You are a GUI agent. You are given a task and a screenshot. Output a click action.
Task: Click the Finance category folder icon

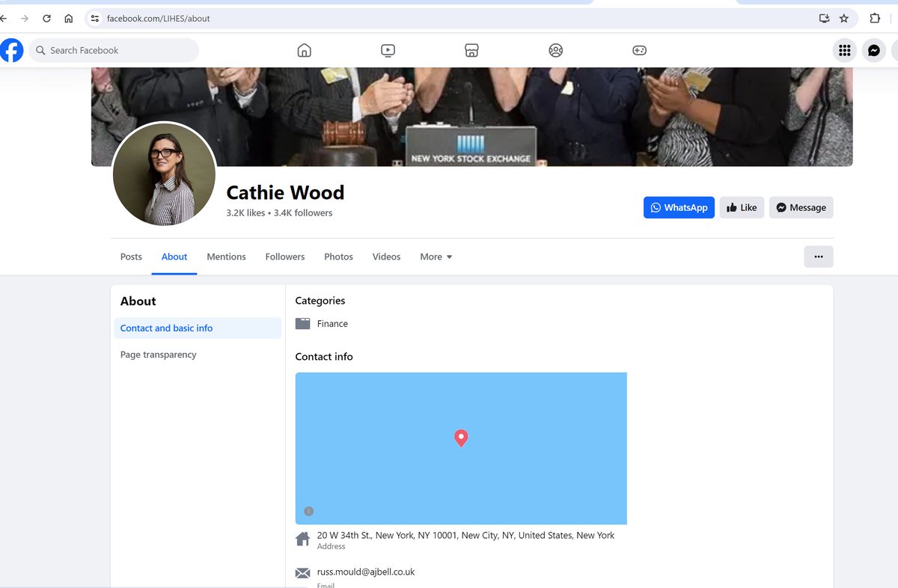pyautogui.click(x=302, y=324)
